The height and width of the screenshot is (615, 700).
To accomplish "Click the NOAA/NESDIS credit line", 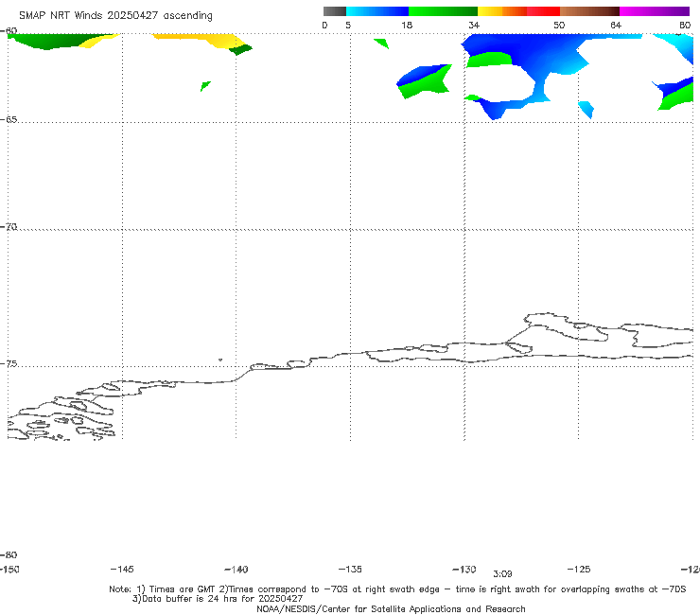I will tap(391, 608).
